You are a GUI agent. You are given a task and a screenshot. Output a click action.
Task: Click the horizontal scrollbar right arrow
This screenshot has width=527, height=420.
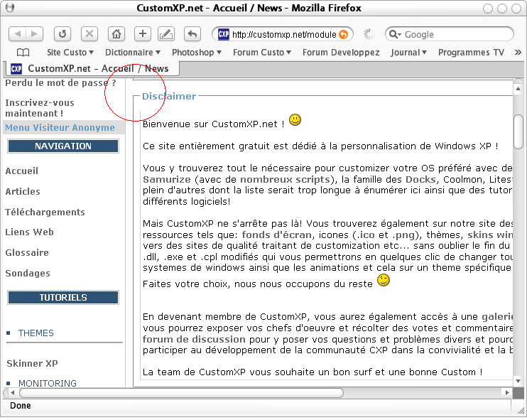pyautogui.click(x=507, y=393)
